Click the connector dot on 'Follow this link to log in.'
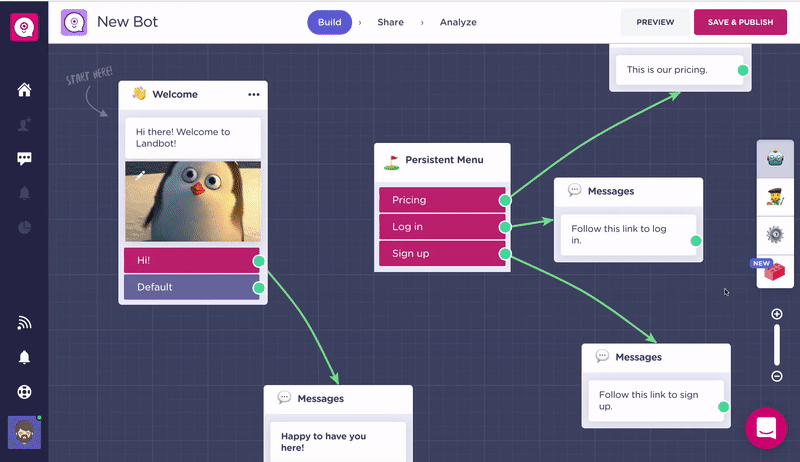Screen dimensions: 800x462 [x=696, y=241]
